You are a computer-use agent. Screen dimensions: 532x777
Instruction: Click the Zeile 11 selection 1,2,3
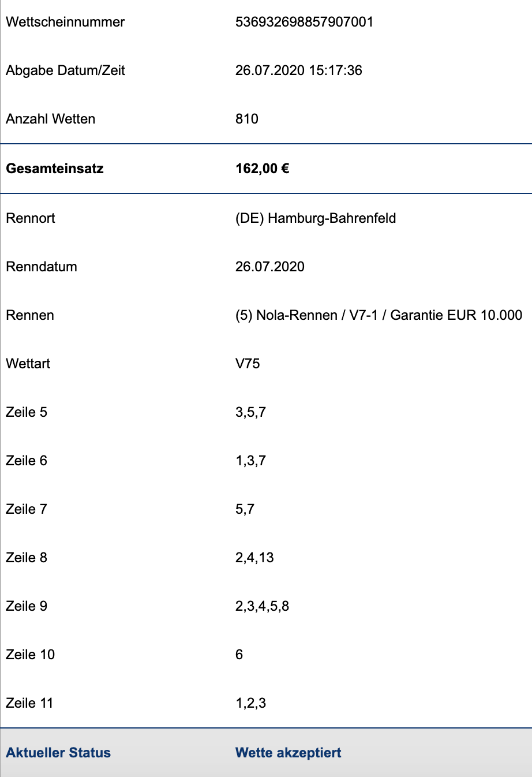click(x=250, y=703)
